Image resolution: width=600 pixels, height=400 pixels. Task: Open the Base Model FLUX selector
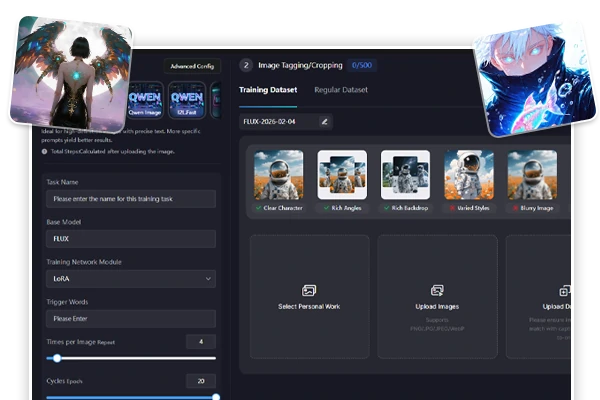point(131,239)
